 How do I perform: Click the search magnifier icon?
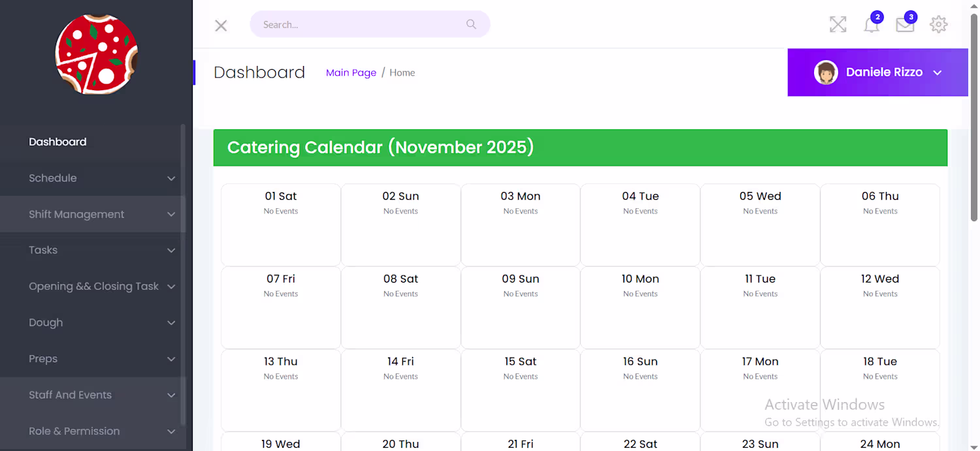(x=471, y=24)
